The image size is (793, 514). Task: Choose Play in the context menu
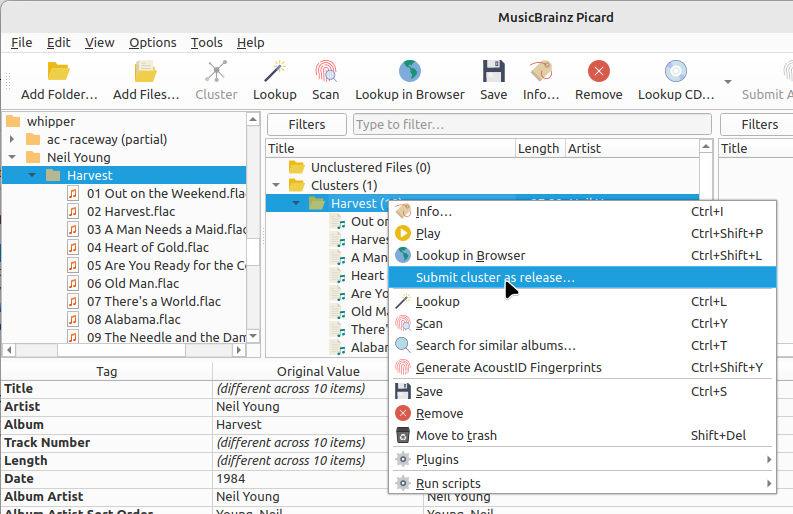pos(582,233)
